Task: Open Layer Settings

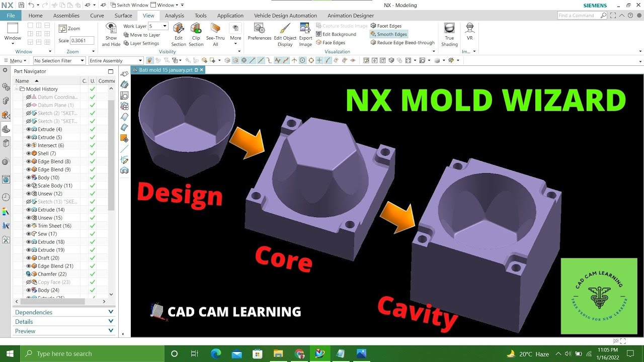Action: 141,43
